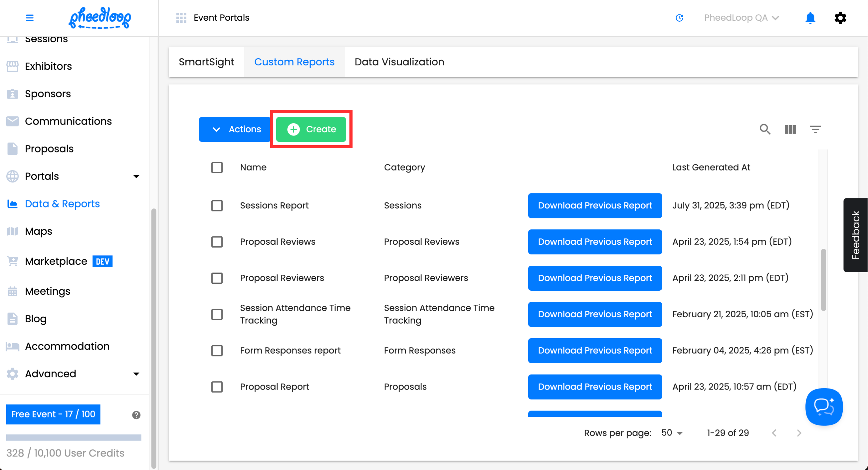
Task: Download previous Proposal Reviewers report
Action: point(595,278)
